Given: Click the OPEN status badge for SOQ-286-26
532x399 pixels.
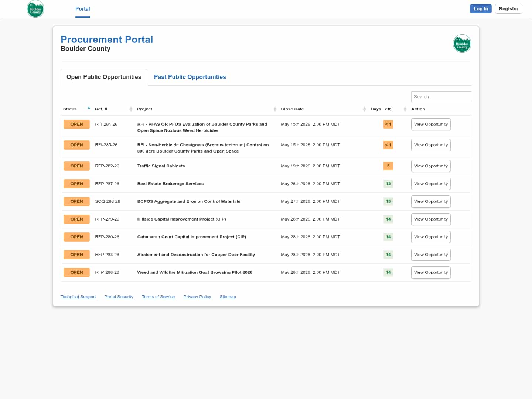Looking at the screenshot, I should [76, 201].
